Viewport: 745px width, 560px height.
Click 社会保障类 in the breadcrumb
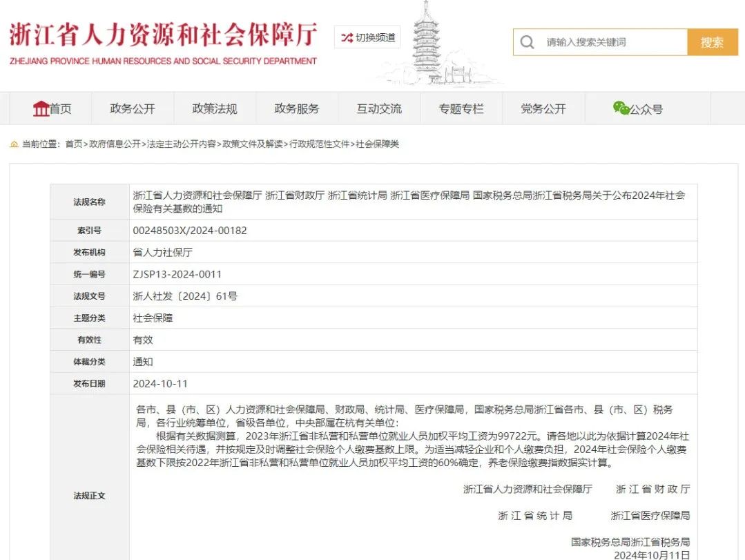[x=378, y=144]
